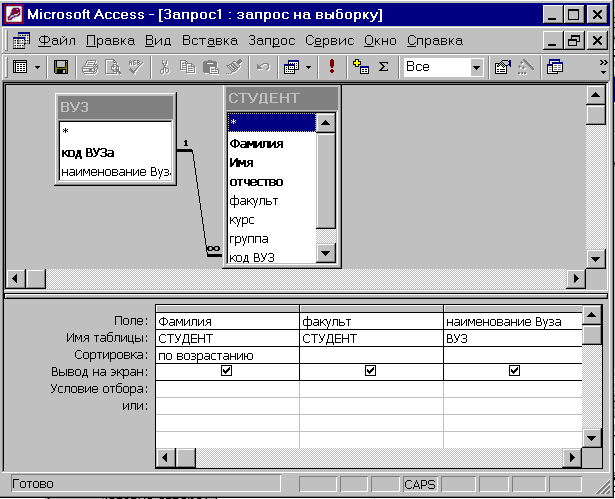Open the Справка menu
Screen dimensions: 615x499
(x=435, y=41)
